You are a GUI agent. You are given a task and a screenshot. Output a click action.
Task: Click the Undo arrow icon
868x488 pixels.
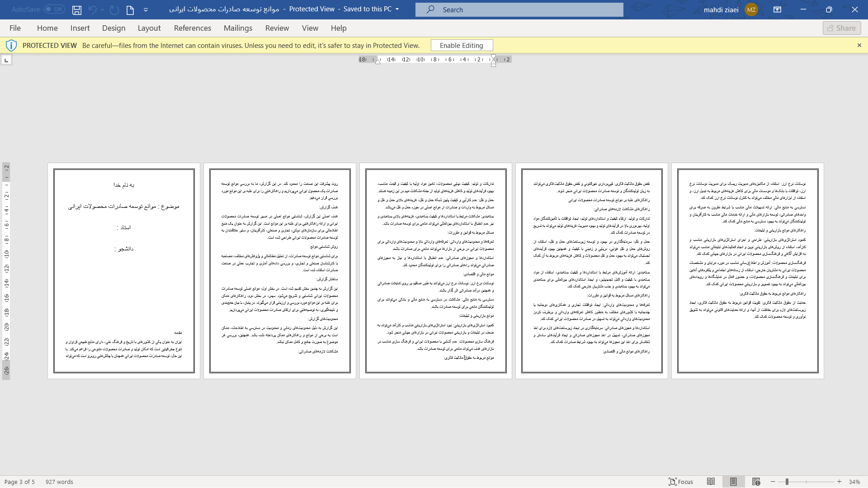[x=92, y=9]
